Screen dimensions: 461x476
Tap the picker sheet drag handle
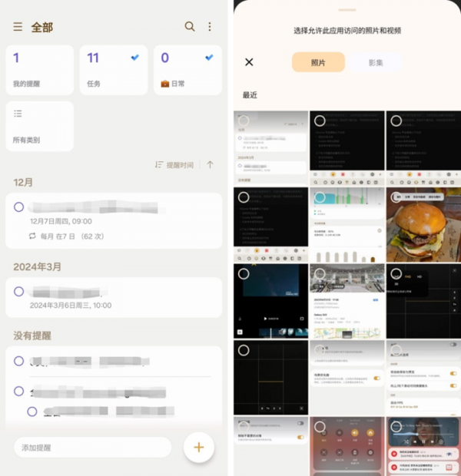point(347,10)
